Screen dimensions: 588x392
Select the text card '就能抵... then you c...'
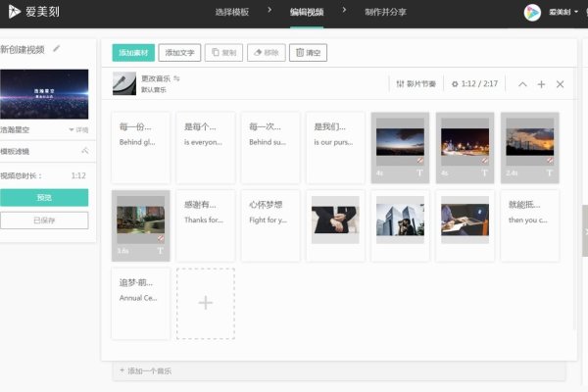(x=530, y=225)
